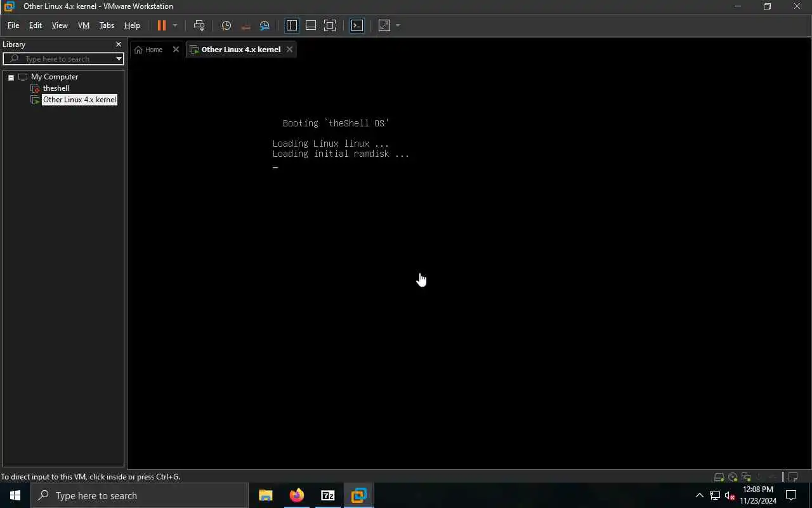Open 7-Zip from the taskbar
This screenshot has height=508, width=812.
327,495
